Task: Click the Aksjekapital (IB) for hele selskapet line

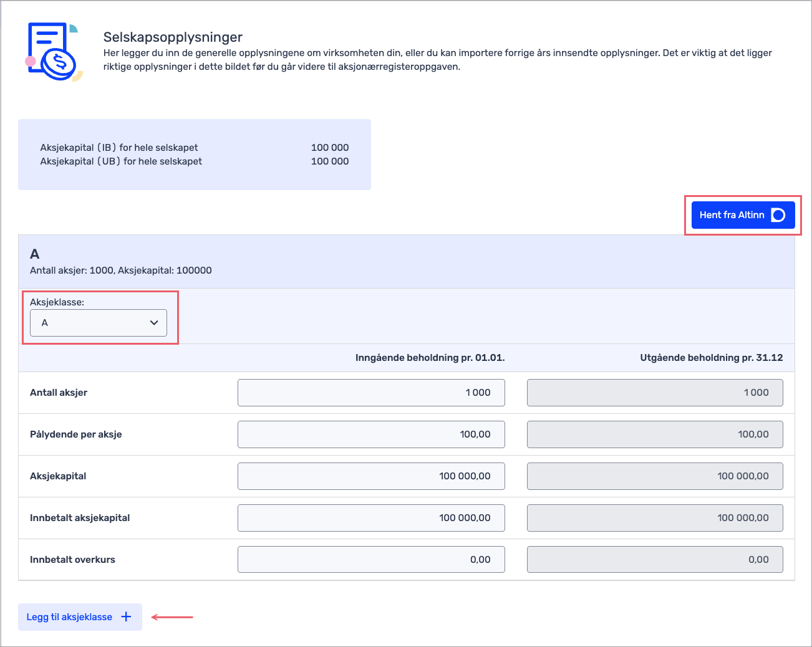Action: pyautogui.click(x=119, y=148)
